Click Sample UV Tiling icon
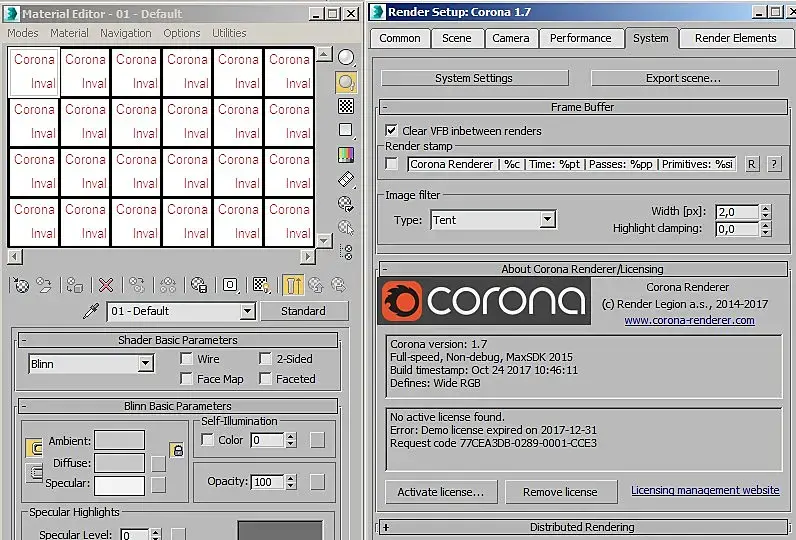Image resolution: width=796 pixels, height=540 pixels. point(346,130)
